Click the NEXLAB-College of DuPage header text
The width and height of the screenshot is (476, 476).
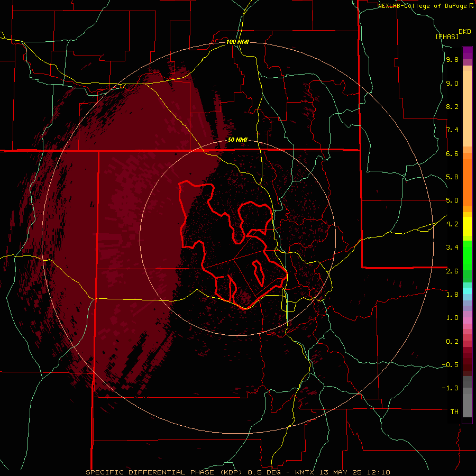click(x=425, y=6)
